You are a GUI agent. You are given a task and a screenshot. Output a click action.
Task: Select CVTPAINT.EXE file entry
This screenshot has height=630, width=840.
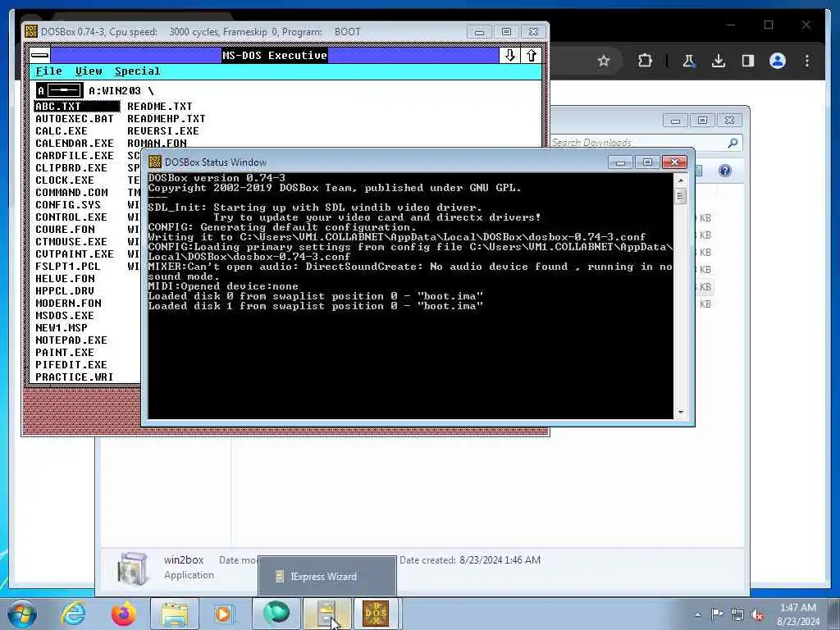pos(75,254)
